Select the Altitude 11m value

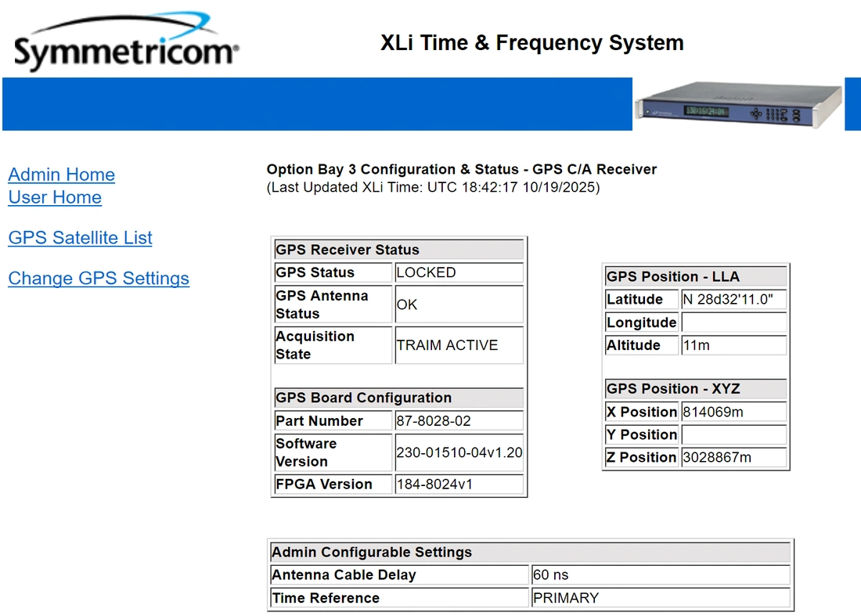pos(733,345)
